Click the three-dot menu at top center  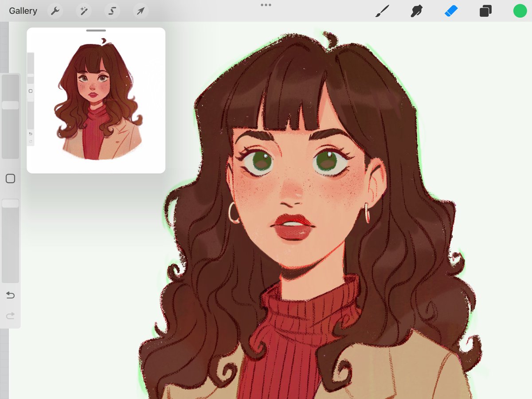pyautogui.click(x=266, y=5)
